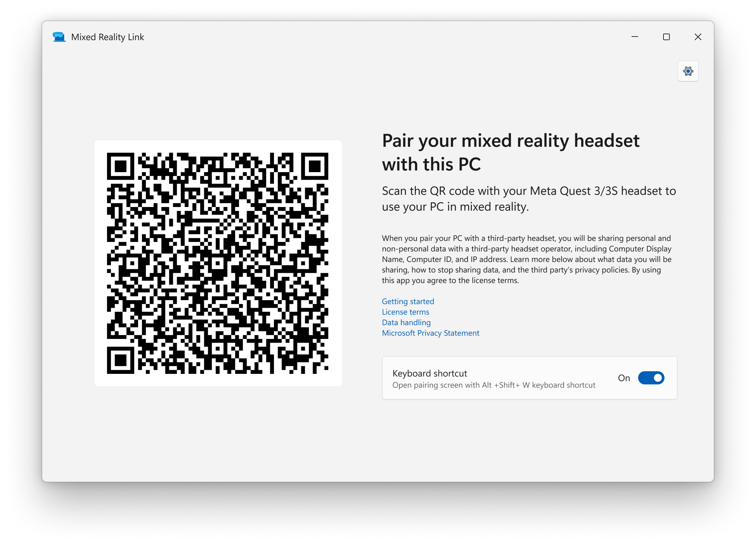Minimize the Mixed Reality Link window

coord(635,37)
